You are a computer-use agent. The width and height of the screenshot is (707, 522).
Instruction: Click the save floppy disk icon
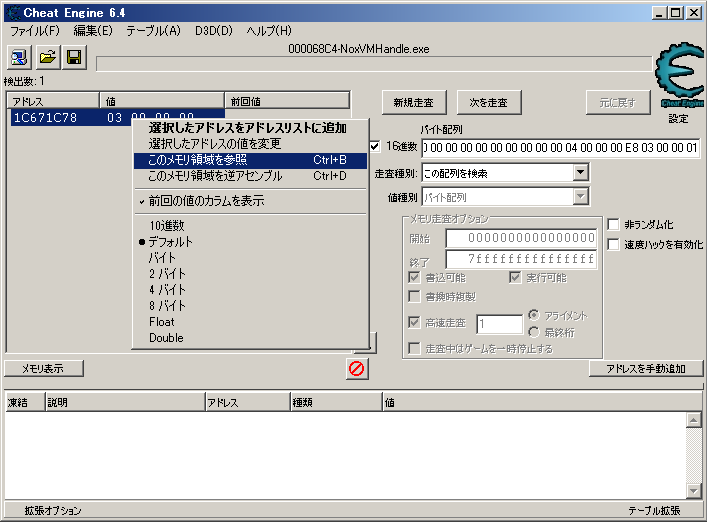[x=74, y=57]
